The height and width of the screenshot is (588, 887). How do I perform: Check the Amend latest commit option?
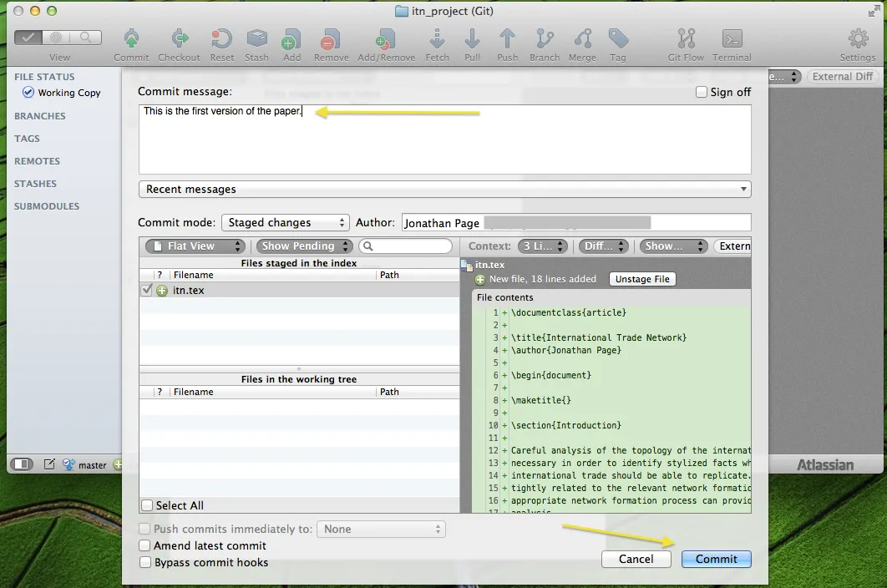tap(146, 546)
